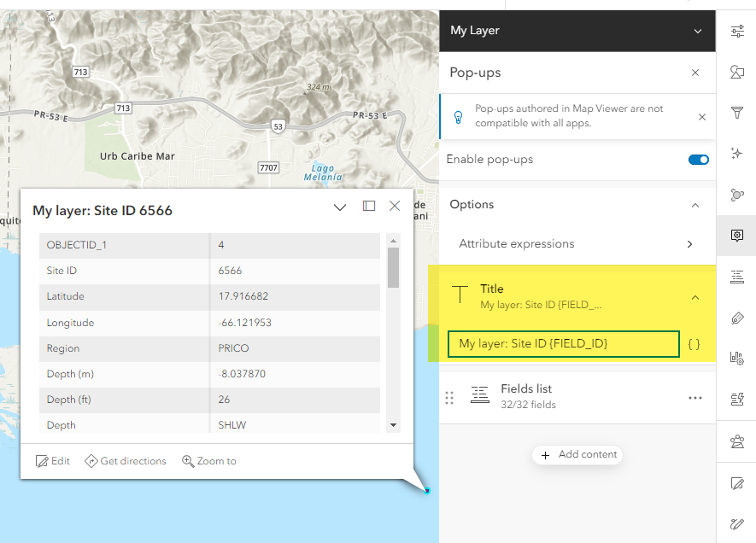Viewport: 756px width, 543px height.
Task: Click the curly braces icon beside title field
Action: pyautogui.click(x=694, y=344)
